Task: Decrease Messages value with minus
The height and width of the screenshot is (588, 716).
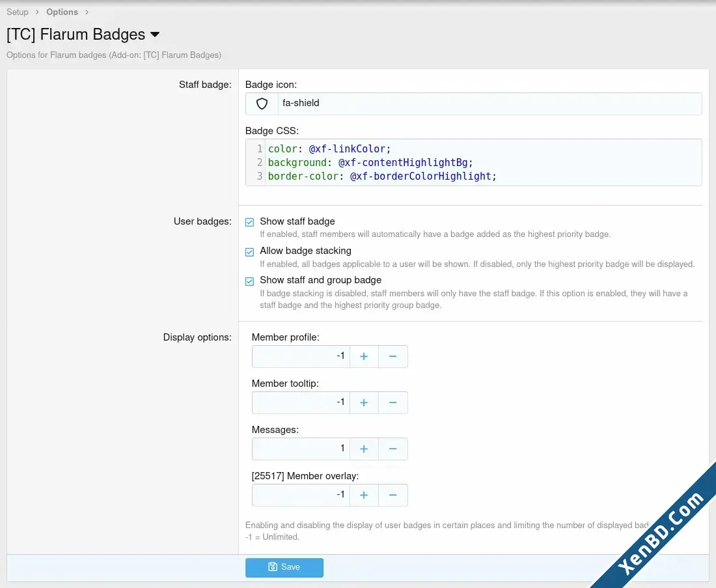Action: 392,449
